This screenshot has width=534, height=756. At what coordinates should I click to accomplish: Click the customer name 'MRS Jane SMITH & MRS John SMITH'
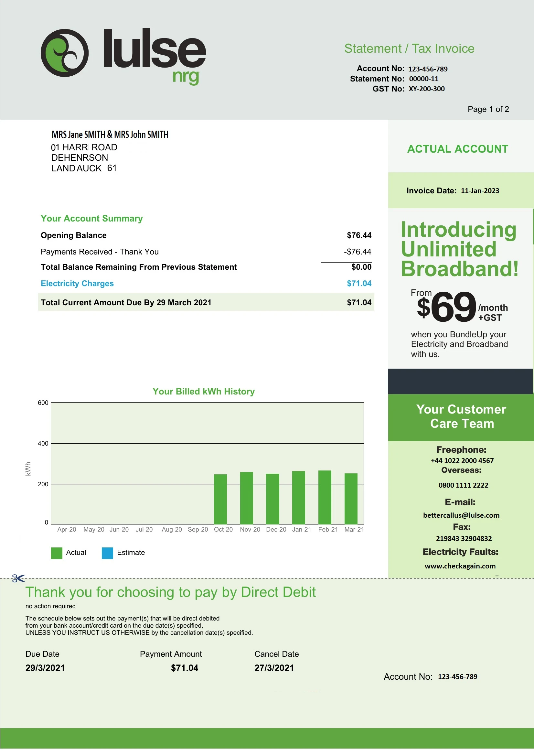pos(110,135)
